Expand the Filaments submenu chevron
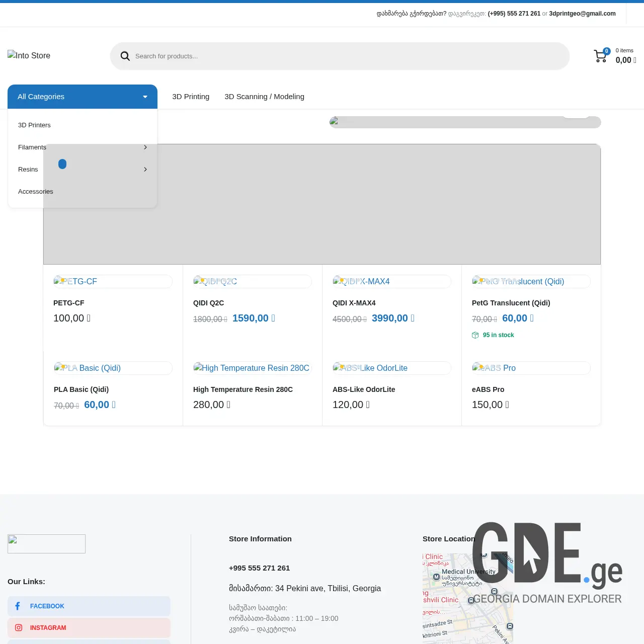Screen dimensions: 644x644 pos(145,147)
